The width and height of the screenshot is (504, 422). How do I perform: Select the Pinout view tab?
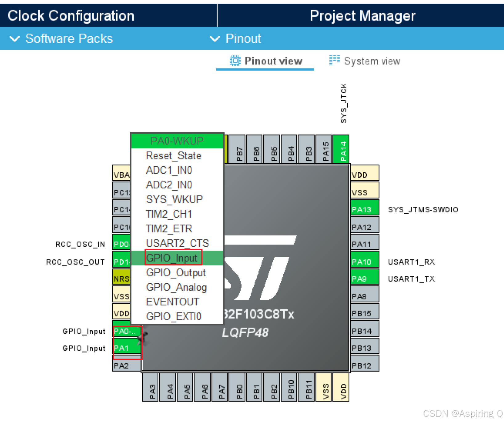coord(265,61)
